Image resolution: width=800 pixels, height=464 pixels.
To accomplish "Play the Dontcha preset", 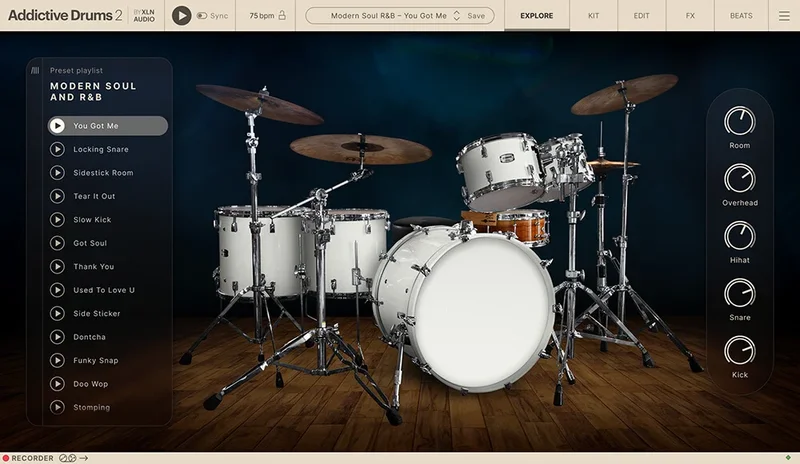I will [x=57, y=337].
